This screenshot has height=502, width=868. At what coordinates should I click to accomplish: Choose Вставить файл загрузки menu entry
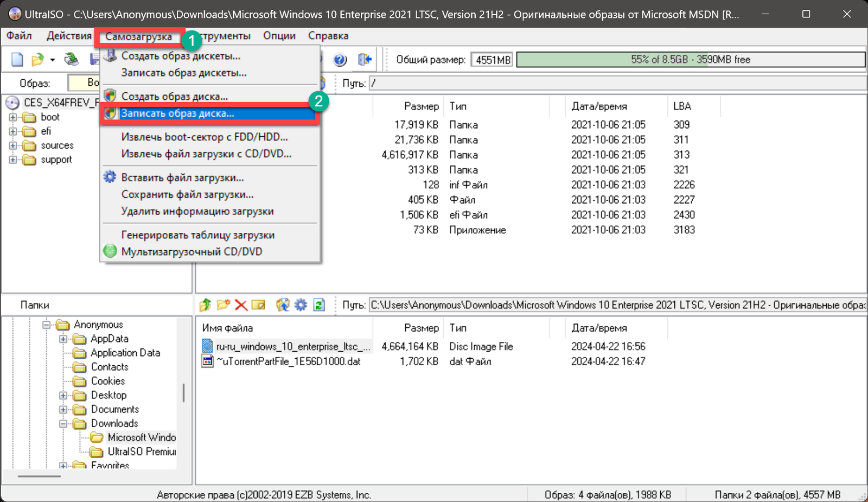pos(210,178)
